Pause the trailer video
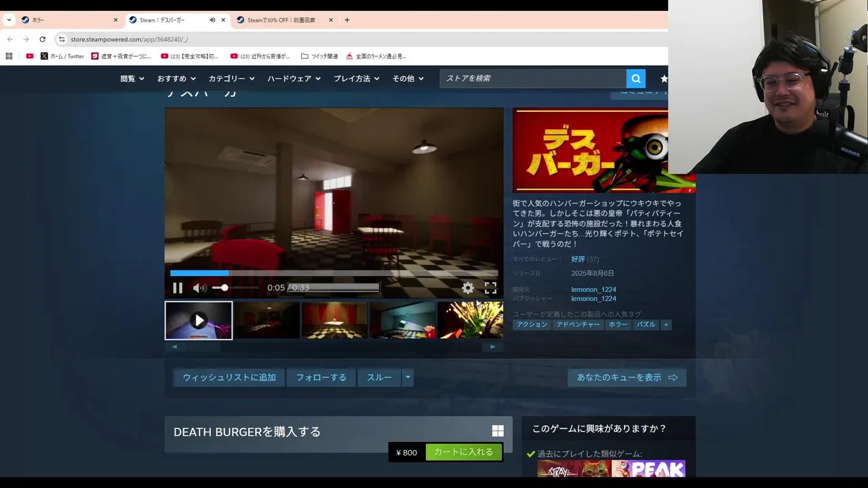Screen dimensions: 868x488 [x=178, y=288]
